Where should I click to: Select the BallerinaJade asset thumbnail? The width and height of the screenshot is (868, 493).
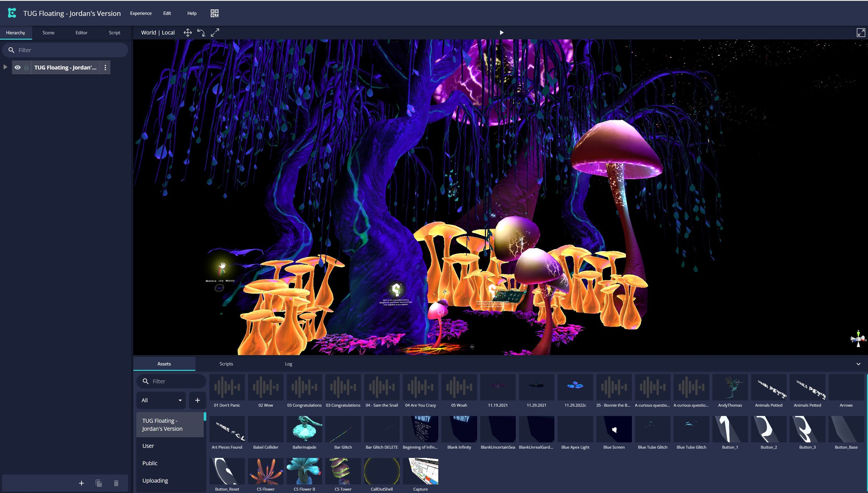pyautogui.click(x=304, y=429)
